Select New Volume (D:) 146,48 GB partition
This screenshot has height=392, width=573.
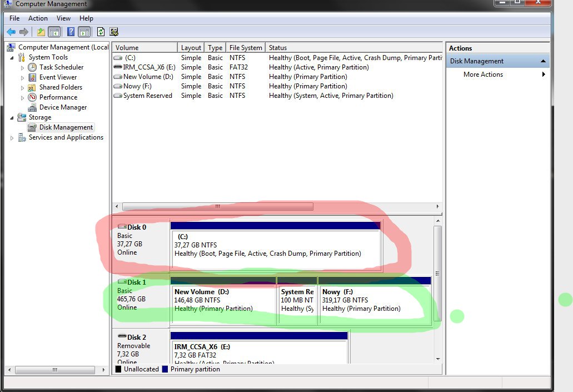(223, 301)
